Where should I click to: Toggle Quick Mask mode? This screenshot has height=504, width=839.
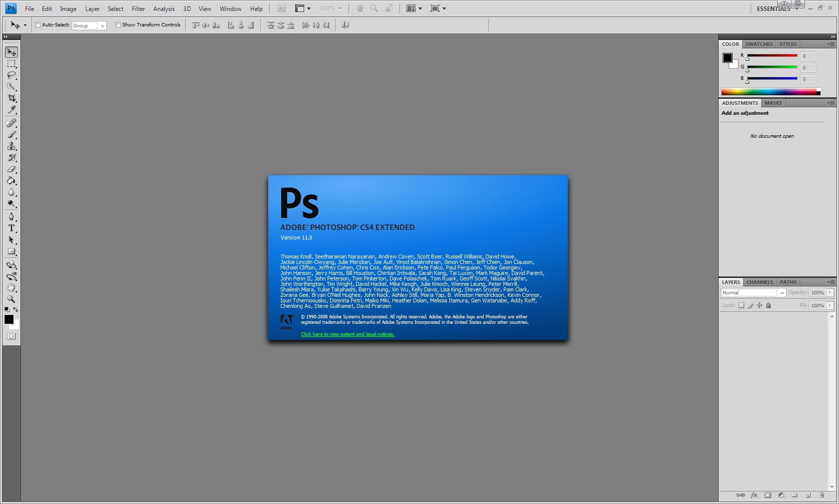(11, 336)
